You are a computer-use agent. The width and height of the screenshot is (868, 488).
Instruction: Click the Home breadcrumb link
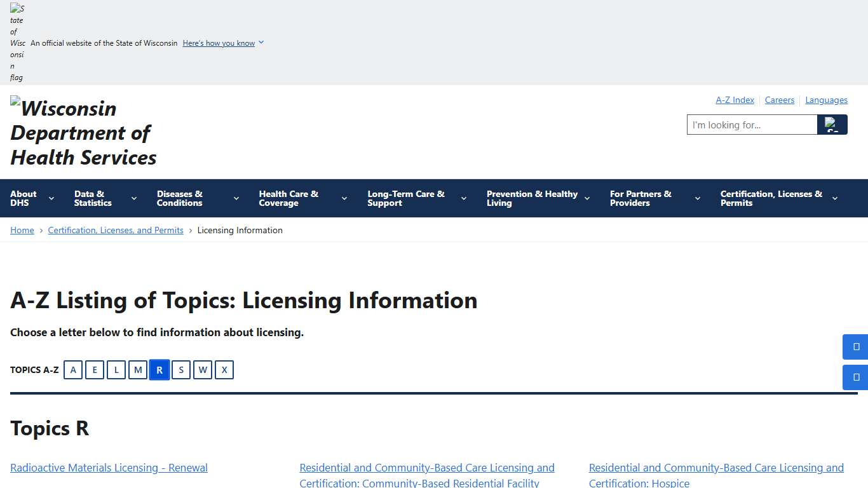point(22,230)
